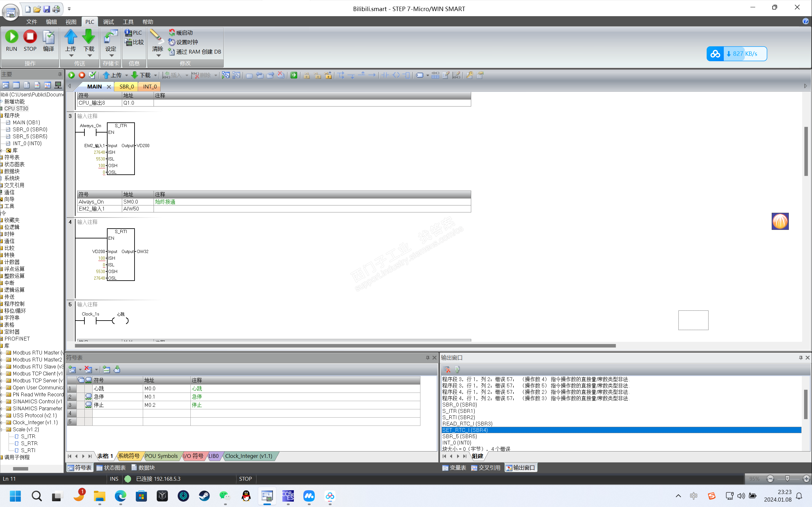Clear the output window with eraser icon

(446, 369)
